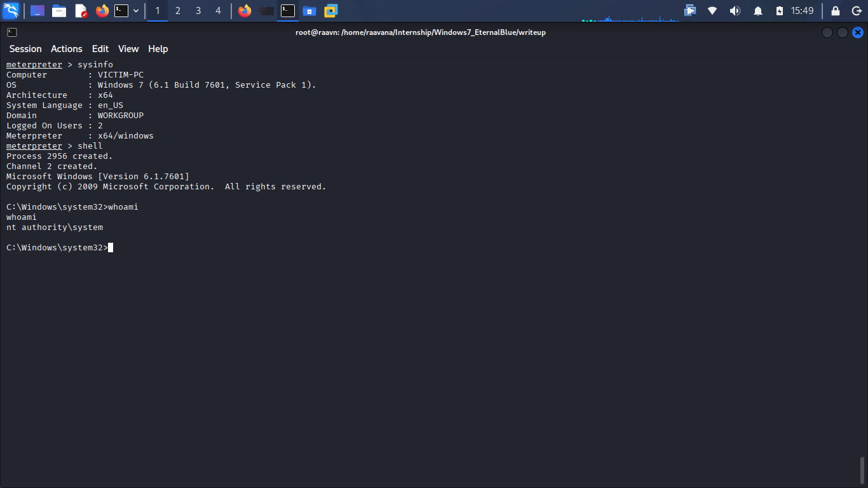Switch to workspace 2
Image resolution: width=868 pixels, height=488 pixels.
tap(178, 11)
